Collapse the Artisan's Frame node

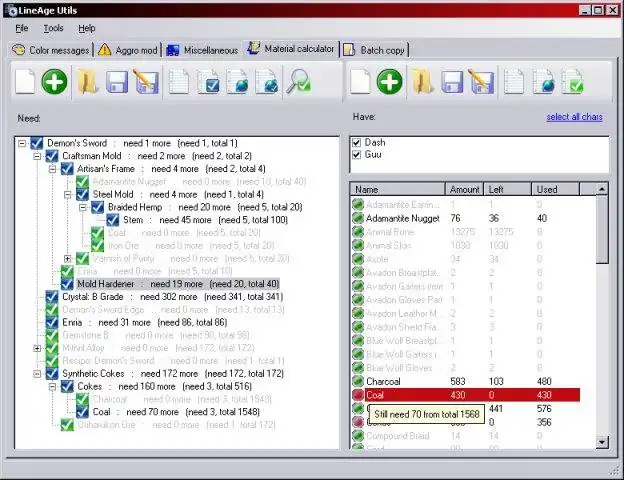tap(52, 169)
